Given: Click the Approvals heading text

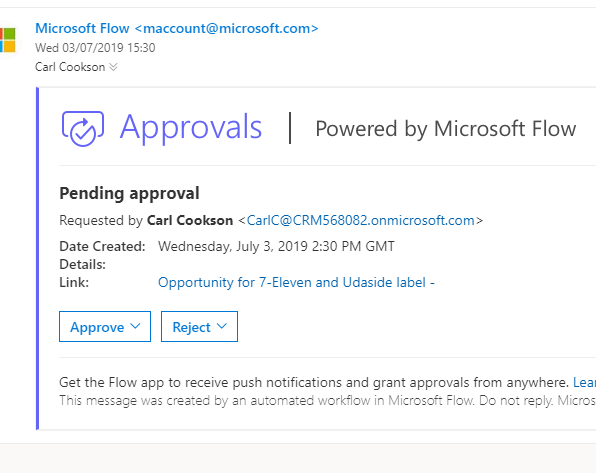Looking at the screenshot, I should coord(191,128).
